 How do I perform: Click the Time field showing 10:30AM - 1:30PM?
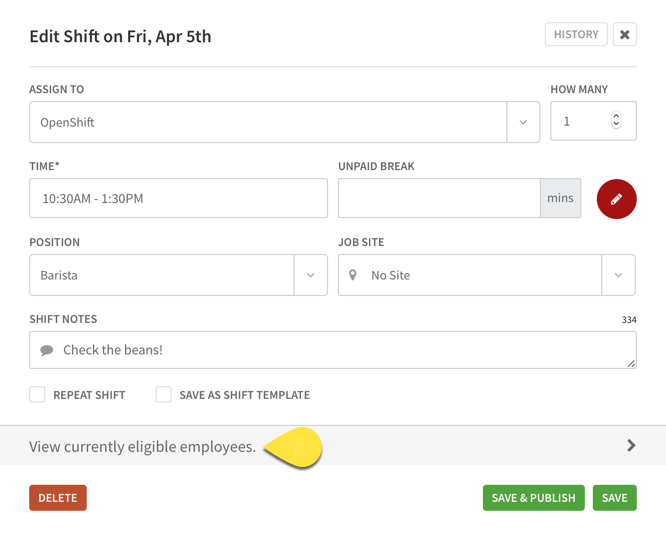tap(178, 198)
